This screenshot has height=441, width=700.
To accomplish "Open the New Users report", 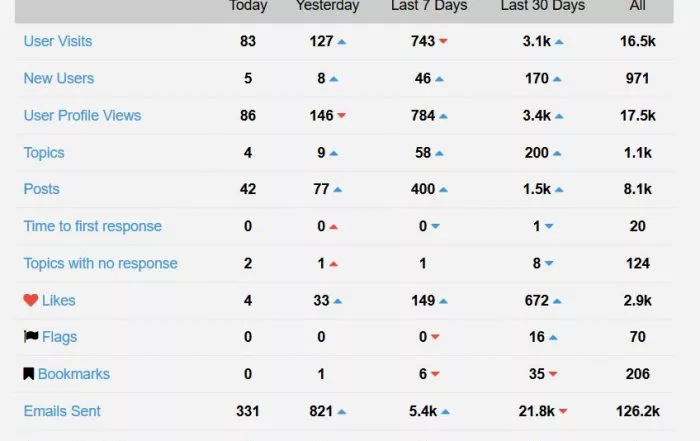I will pyautogui.click(x=59, y=78).
